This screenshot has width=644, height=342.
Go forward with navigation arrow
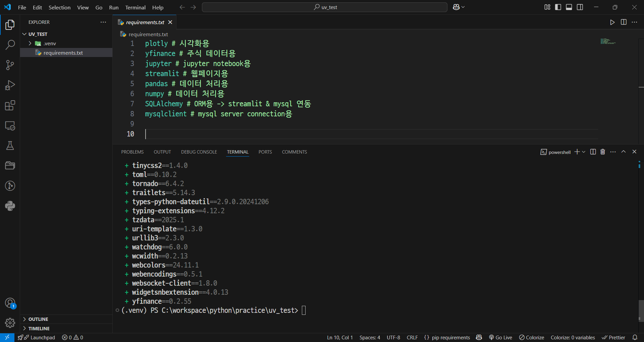tap(193, 7)
